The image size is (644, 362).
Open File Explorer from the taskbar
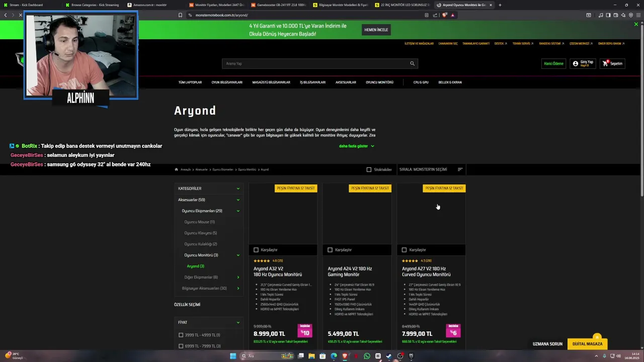(x=311, y=356)
